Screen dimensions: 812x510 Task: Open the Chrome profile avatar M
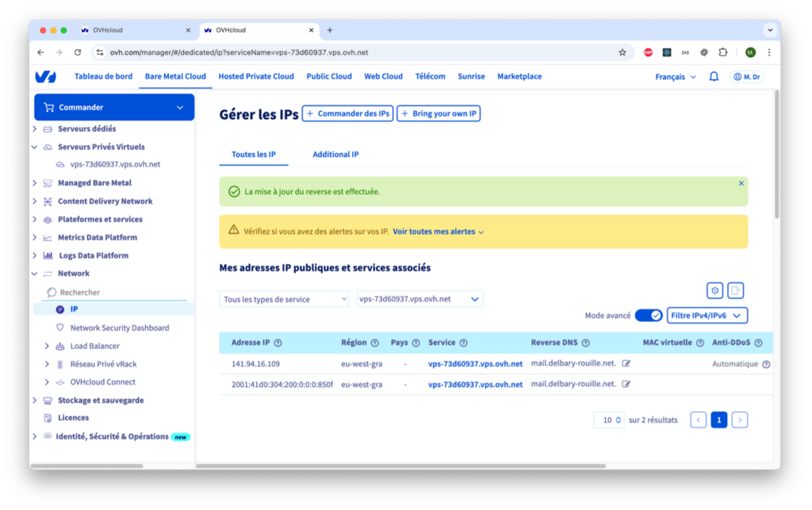[x=750, y=52]
